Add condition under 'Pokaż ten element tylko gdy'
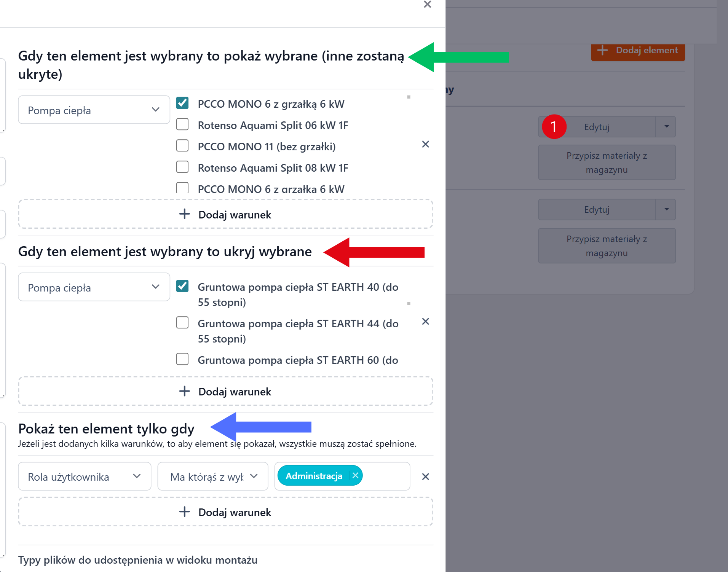This screenshot has height=572, width=728. (x=225, y=512)
